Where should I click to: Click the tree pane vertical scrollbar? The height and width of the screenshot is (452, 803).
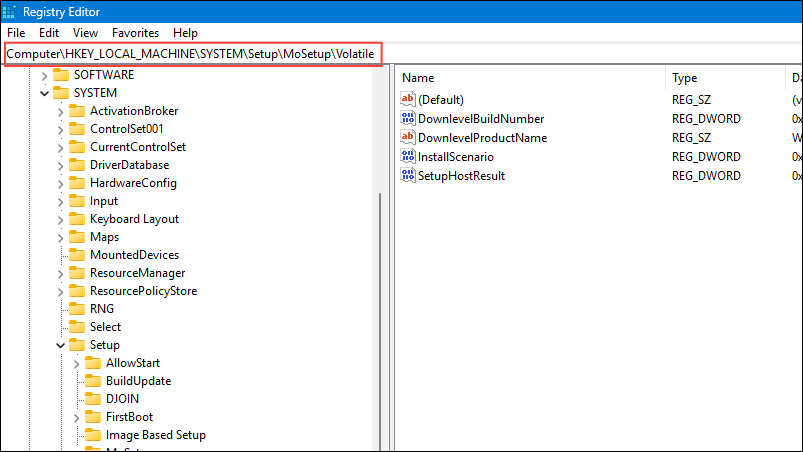(379, 300)
